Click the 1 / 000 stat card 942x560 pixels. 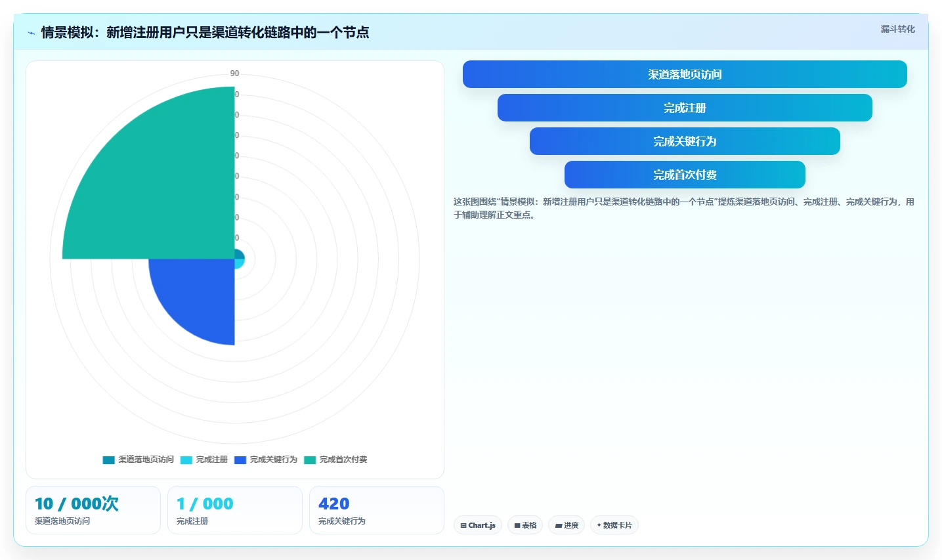point(235,510)
